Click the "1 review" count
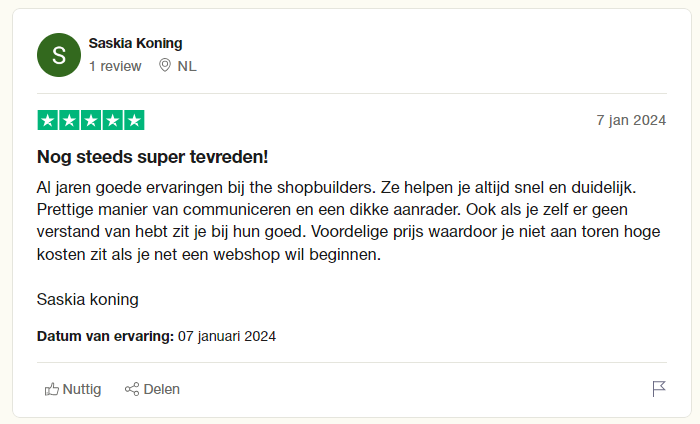700x424 pixels. pos(115,66)
